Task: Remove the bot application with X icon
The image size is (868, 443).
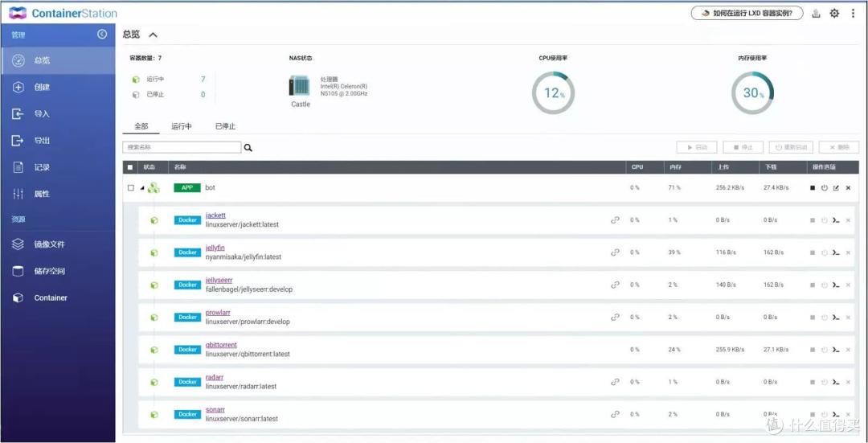Action: coord(848,187)
